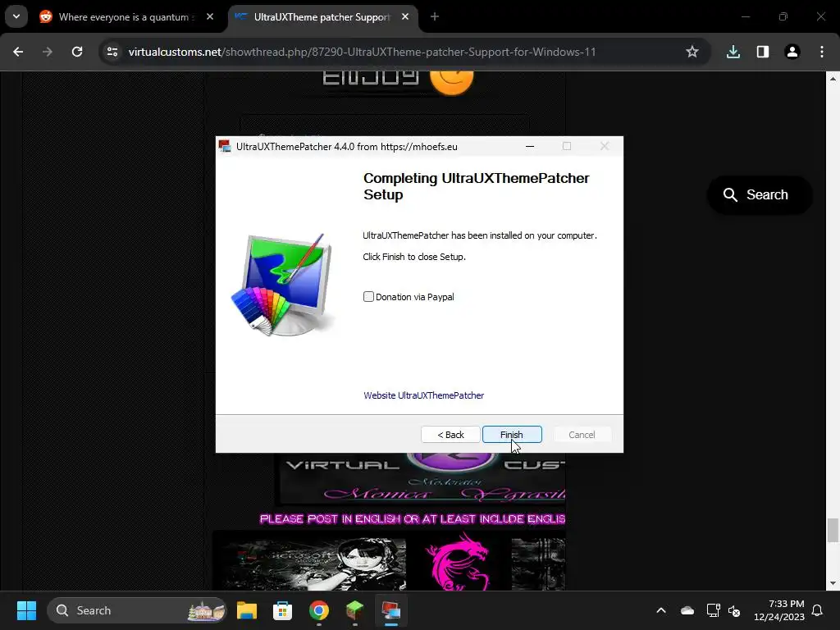Click the scrollbar down arrow

tap(833, 583)
